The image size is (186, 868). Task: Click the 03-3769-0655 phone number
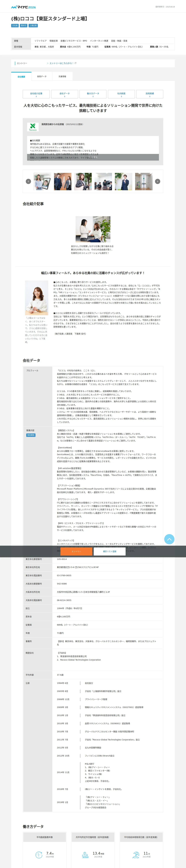[x=64, y=575]
